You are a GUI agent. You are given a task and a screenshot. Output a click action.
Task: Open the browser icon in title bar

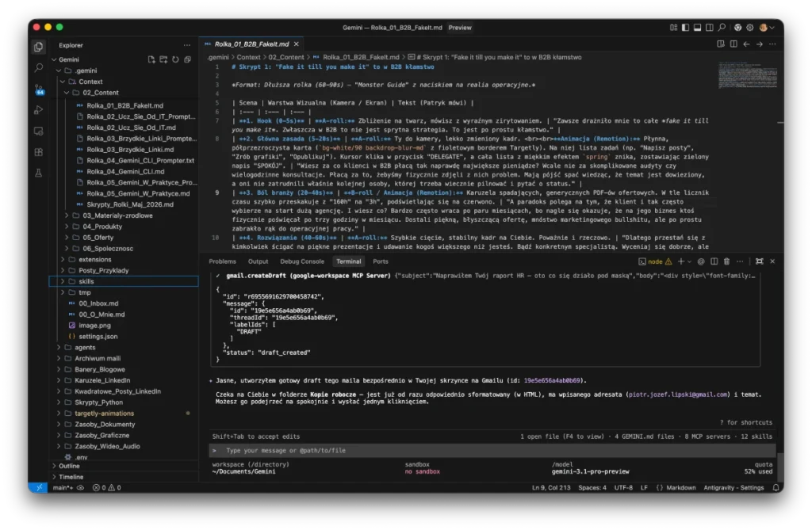pos(737,28)
